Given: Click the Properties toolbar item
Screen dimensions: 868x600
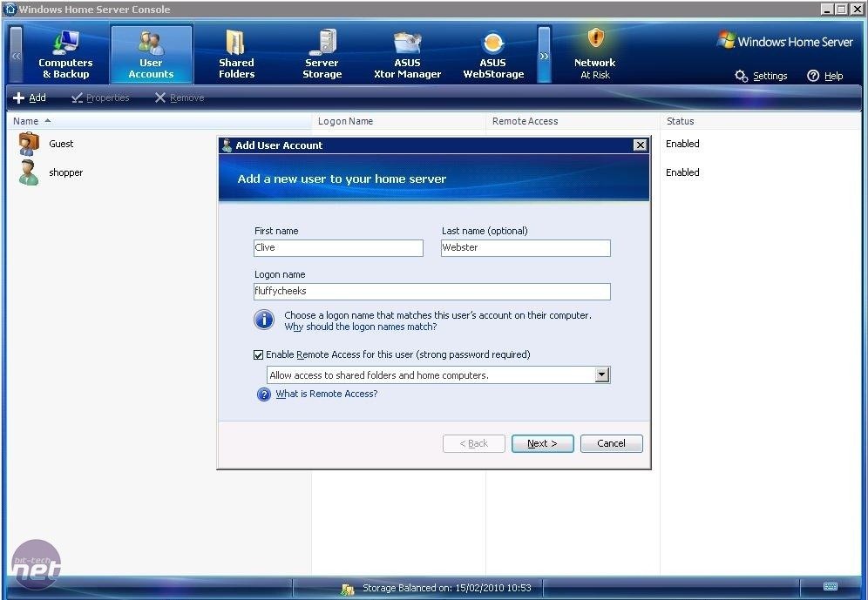Looking at the screenshot, I should (100, 98).
